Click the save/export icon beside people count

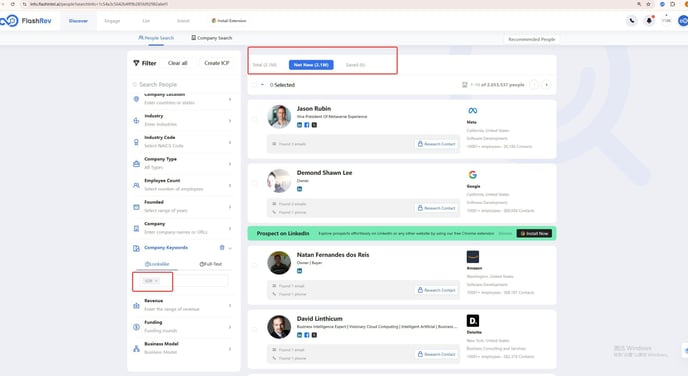pyautogui.click(x=465, y=85)
